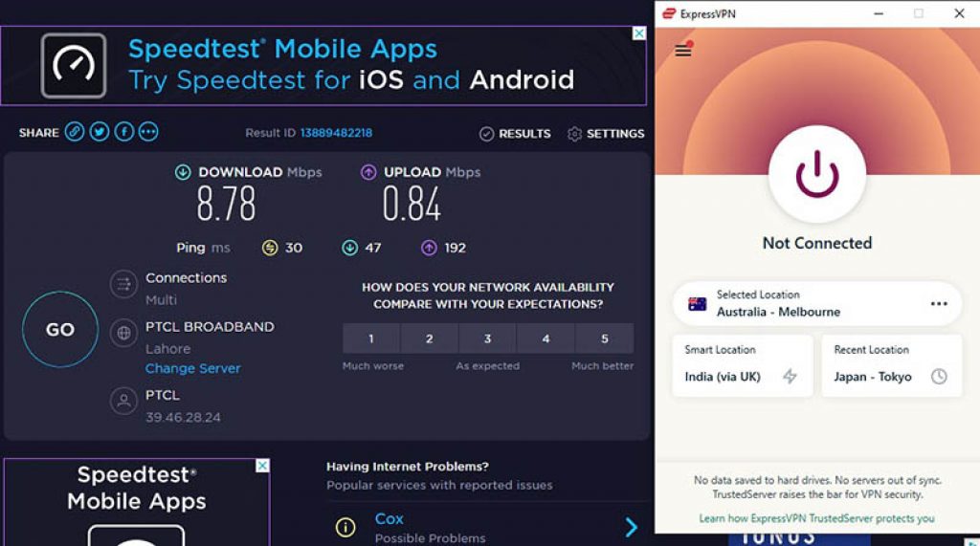The width and height of the screenshot is (980, 546).
Task: Close the lower Speedtest Mobile Apps ad
Action: point(262,466)
